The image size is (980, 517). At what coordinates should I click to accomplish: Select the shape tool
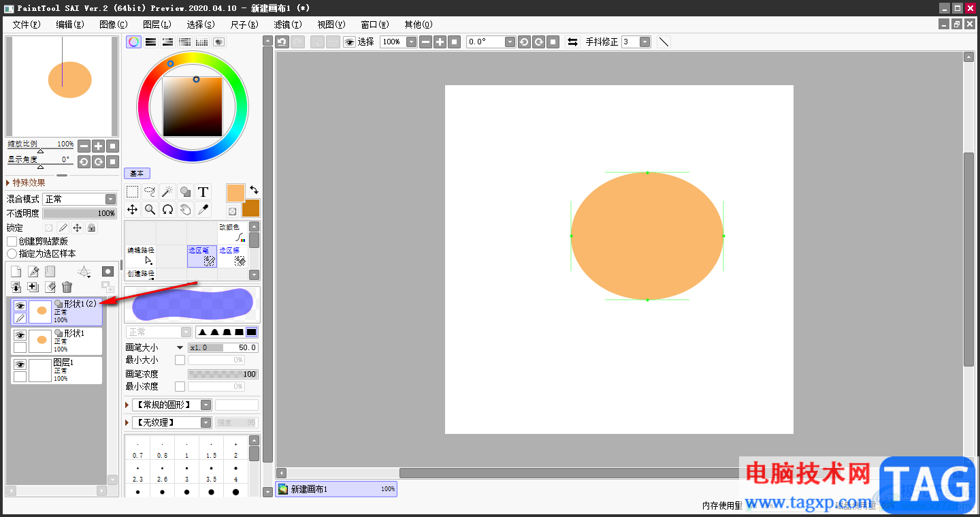click(x=185, y=192)
